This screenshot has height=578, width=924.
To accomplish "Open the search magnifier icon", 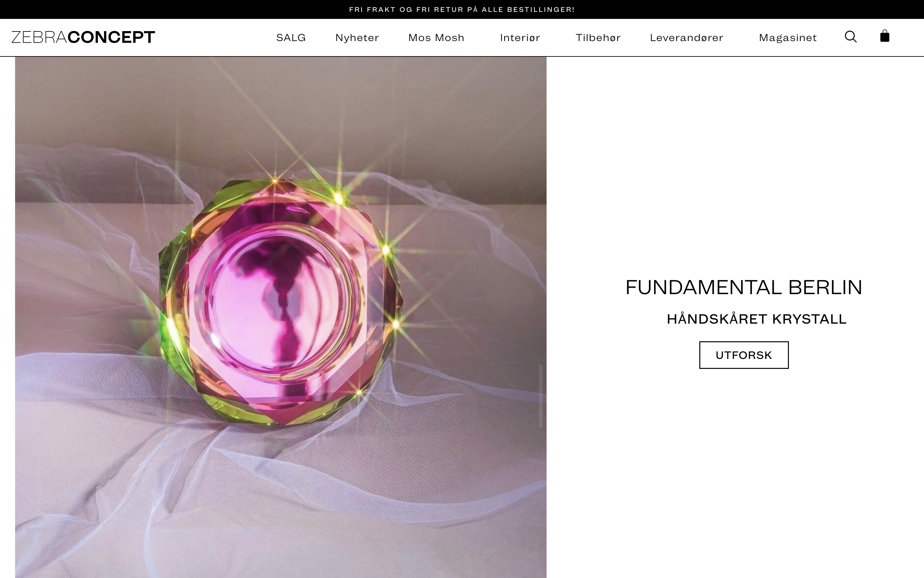I will pos(851,37).
